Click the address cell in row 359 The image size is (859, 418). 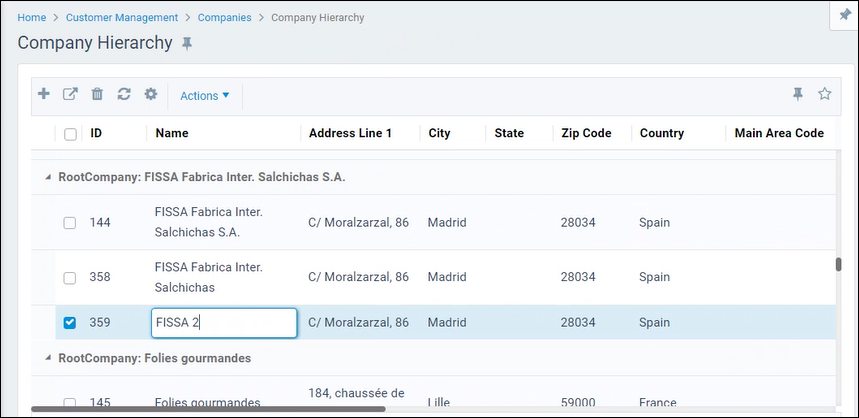358,323
